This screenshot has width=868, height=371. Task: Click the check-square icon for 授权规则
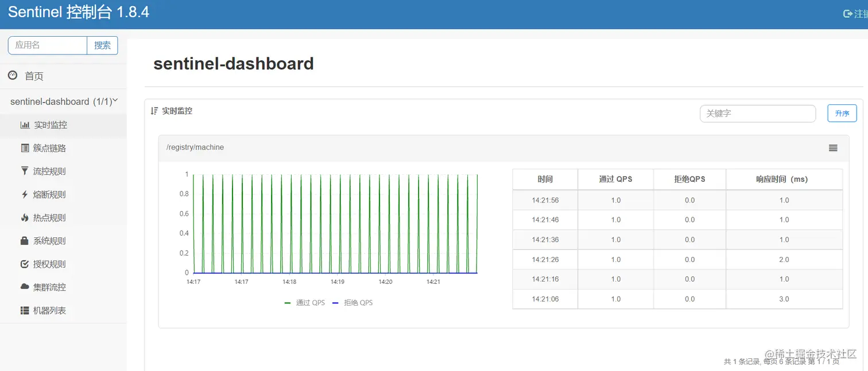pos(25,264)
